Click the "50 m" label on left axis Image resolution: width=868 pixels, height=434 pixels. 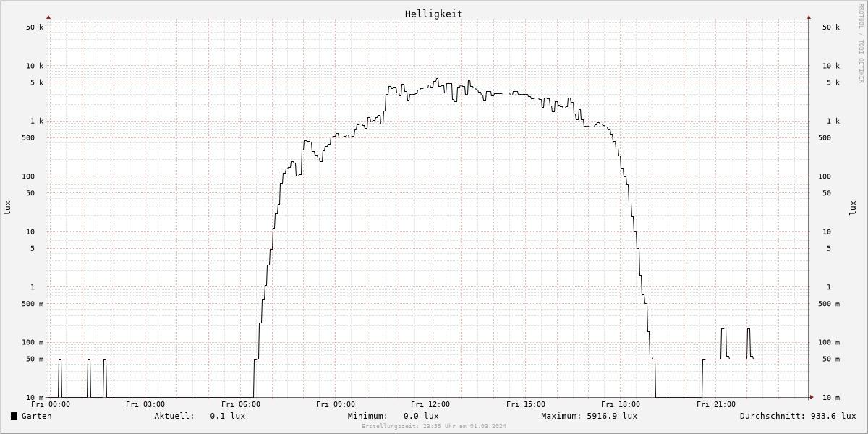point(35,359)
